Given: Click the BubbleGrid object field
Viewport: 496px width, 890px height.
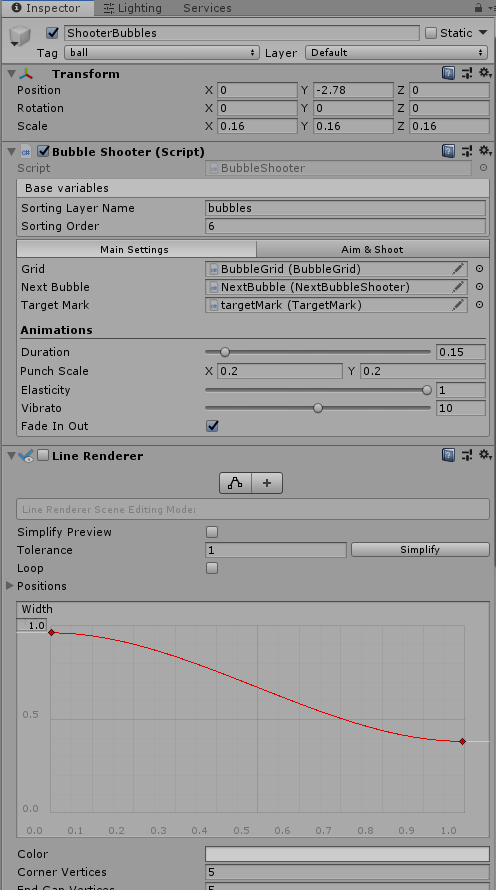Looking at the screenshot, I should click(x=336, y=269).
